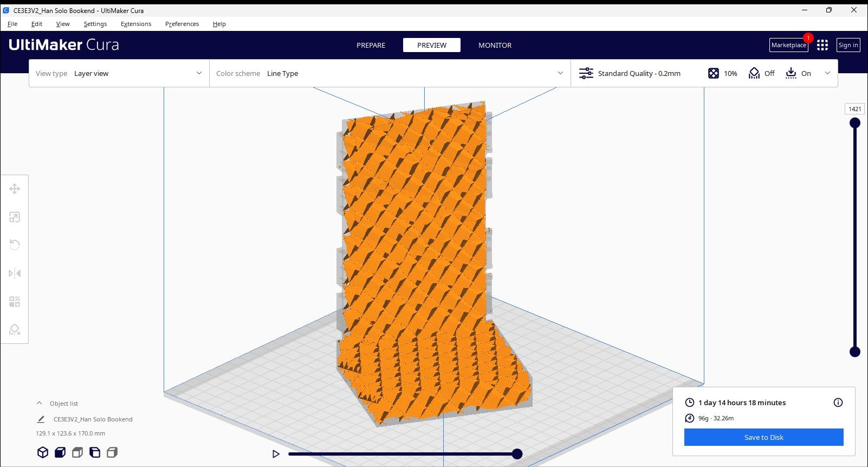Switch to the PREVIEW stage

pos(432,45)
